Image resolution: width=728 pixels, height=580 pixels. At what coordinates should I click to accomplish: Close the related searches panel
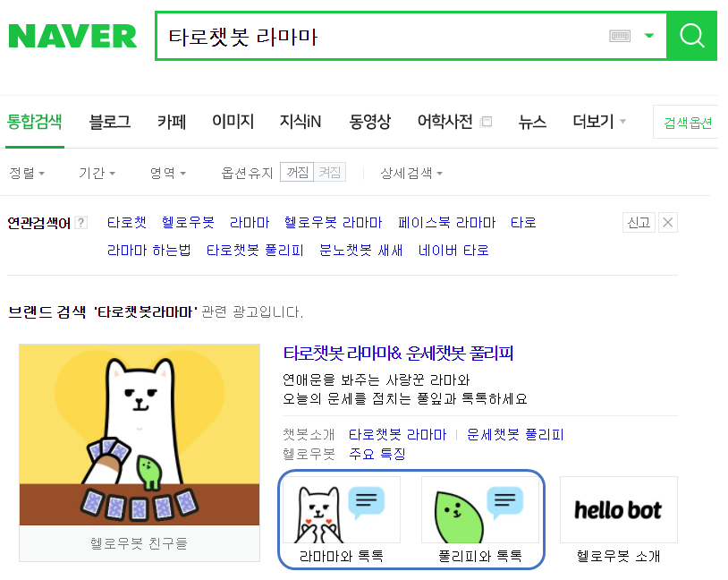click(668, 223)
